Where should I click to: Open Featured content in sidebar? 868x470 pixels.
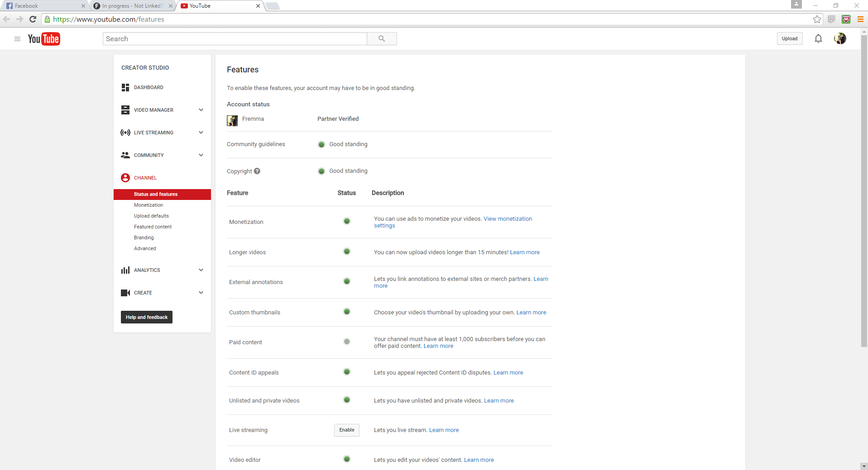[x=153, y=227]
